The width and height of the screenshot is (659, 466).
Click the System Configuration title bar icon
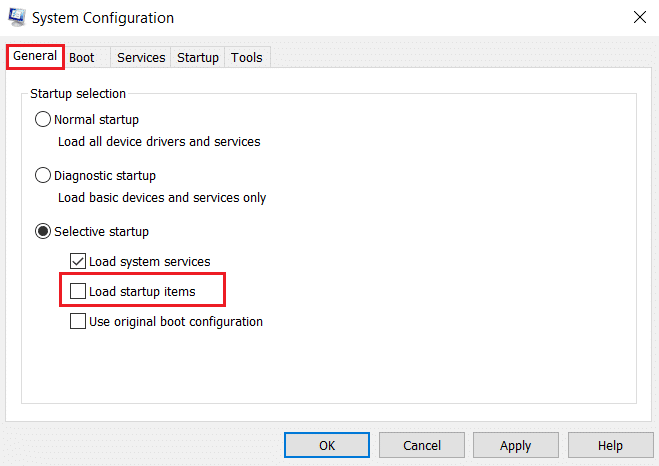(x=17, y=17)
